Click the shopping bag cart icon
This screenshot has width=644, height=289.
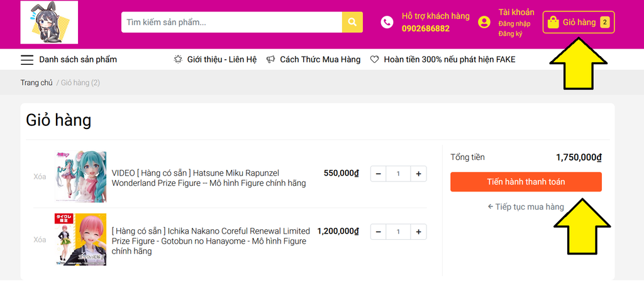553,23
